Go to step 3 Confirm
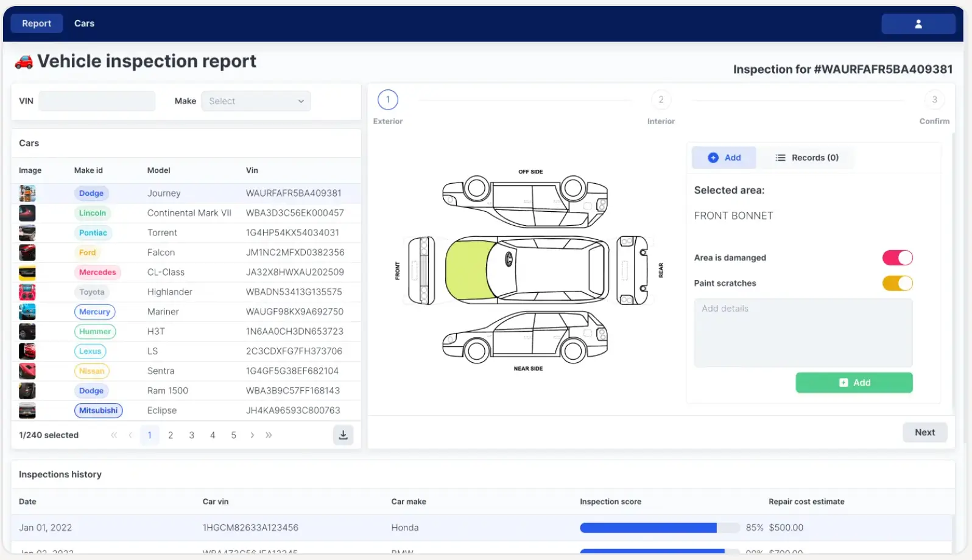 coord(934,100)
